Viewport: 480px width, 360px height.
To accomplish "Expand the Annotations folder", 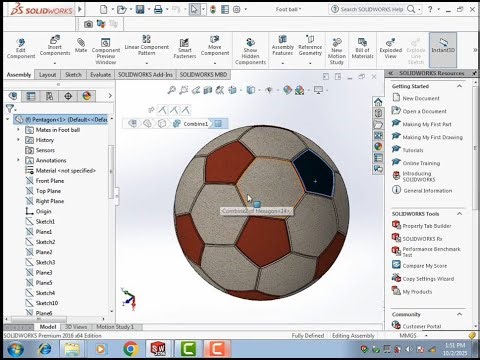I will (x=18, y=160).
